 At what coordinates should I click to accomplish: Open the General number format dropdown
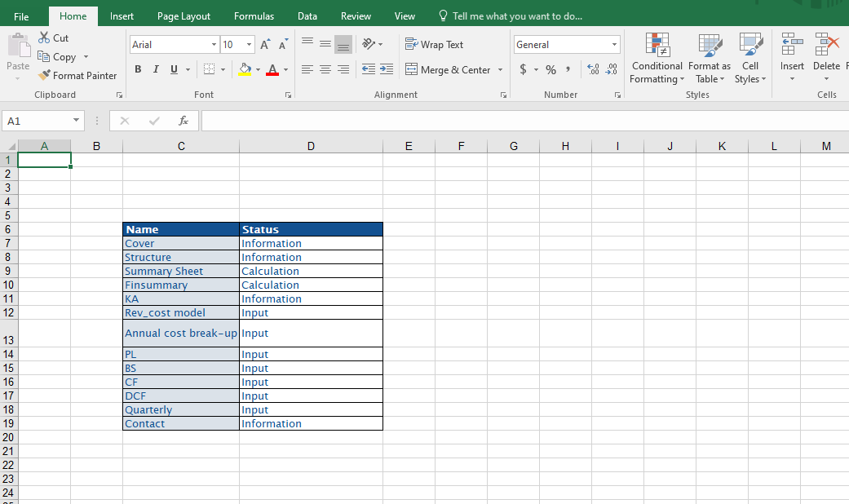pyautogui.click(x=615, y=44)
